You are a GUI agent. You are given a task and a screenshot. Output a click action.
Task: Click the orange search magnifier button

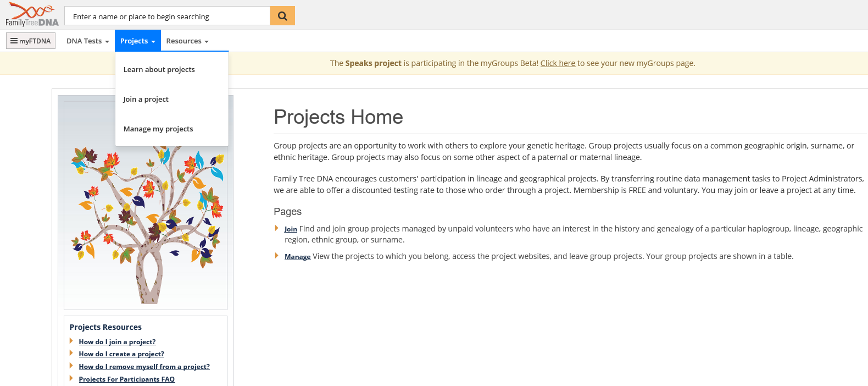pos(282,16)
